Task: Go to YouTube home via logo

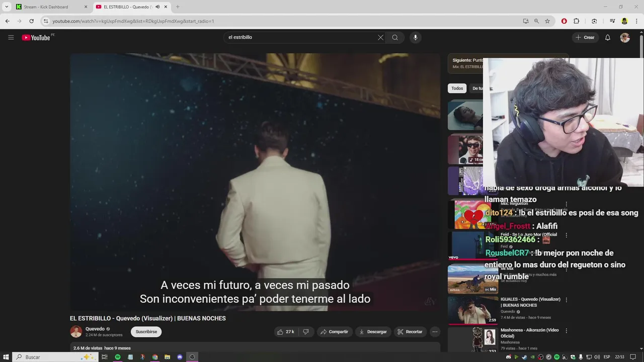Action: pos(36,37)
